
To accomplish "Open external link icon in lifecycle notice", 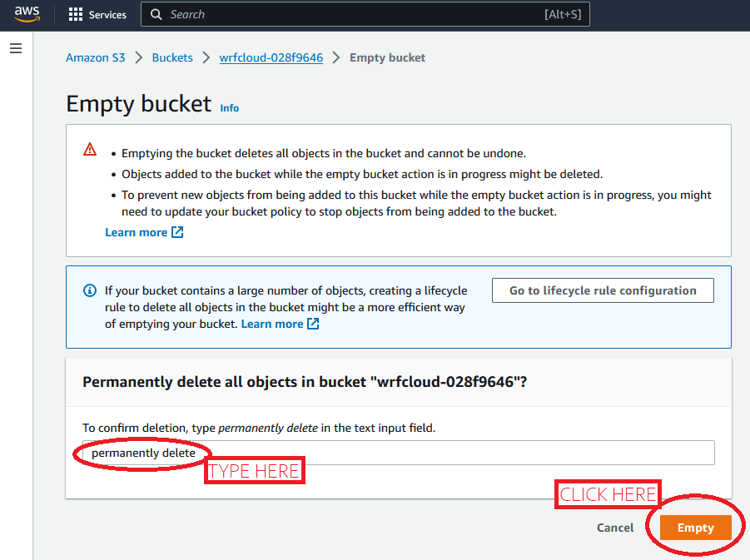I will 313,324.
